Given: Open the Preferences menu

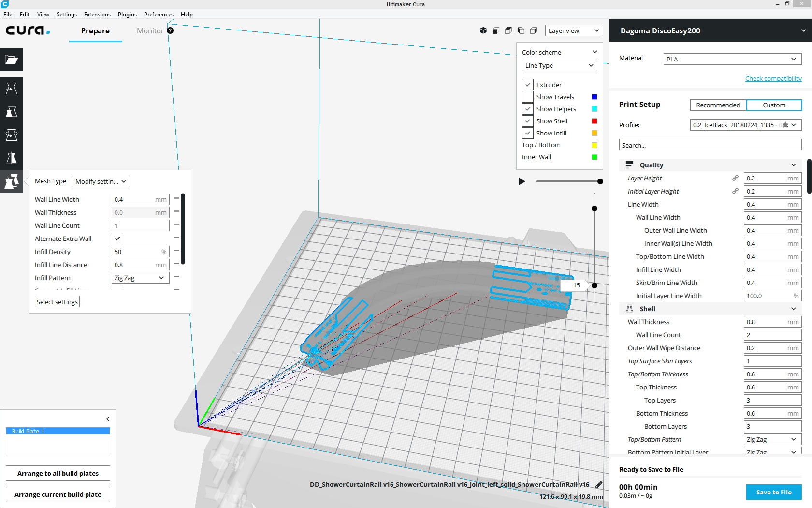Looking at the screenshot, I should pos(159,15).
